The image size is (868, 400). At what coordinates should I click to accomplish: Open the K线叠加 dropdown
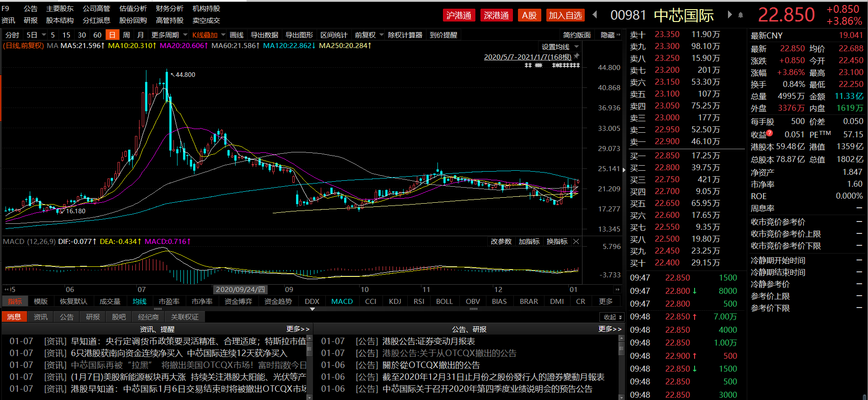(223, 35)
